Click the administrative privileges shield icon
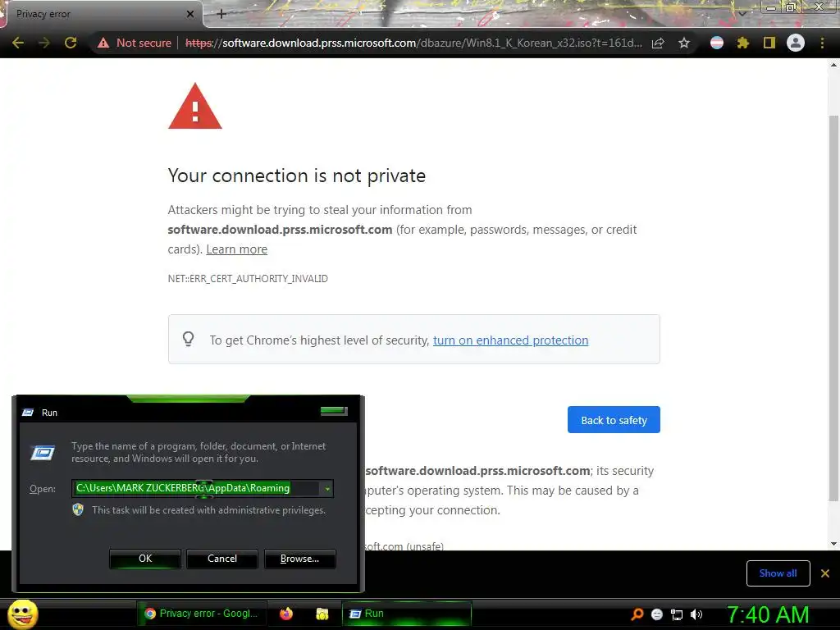This screenshot has width=840, height=630. (78, 509)
